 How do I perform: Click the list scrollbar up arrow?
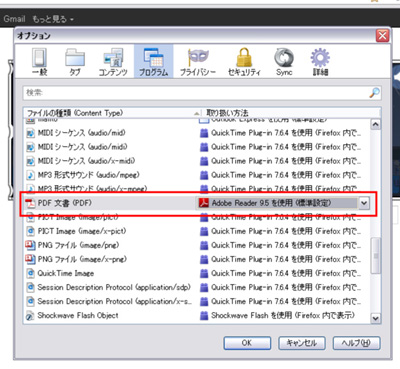point(375,124)
